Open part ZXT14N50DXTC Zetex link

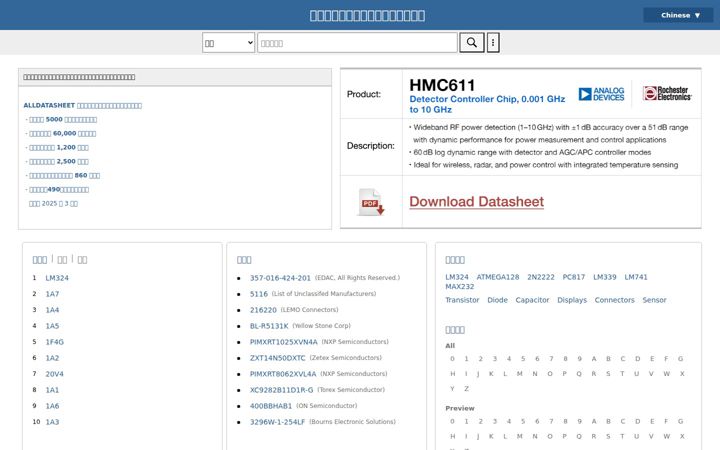click(277, 358)
